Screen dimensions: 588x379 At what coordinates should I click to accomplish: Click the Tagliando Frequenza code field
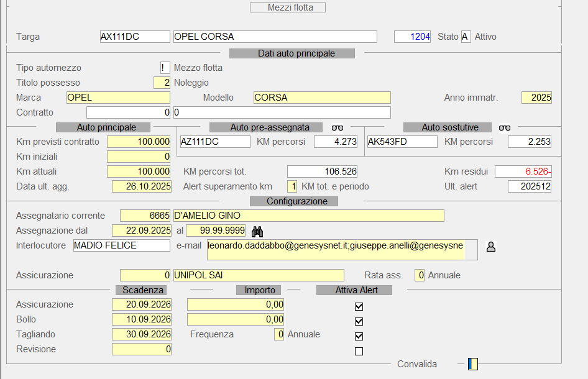[x=279, y=334]
